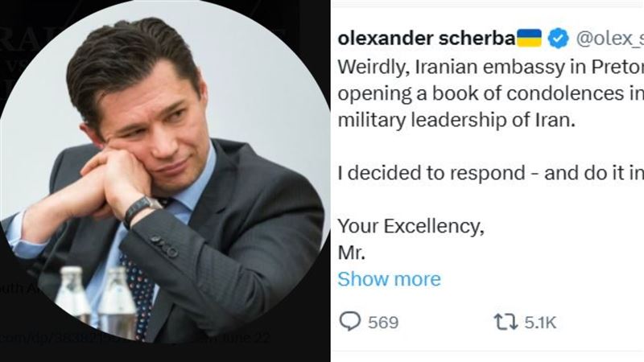Click the blue verified checkmark badge
Image resolution: width=644 pixels, height=362 pixels.
pos(559,38)
